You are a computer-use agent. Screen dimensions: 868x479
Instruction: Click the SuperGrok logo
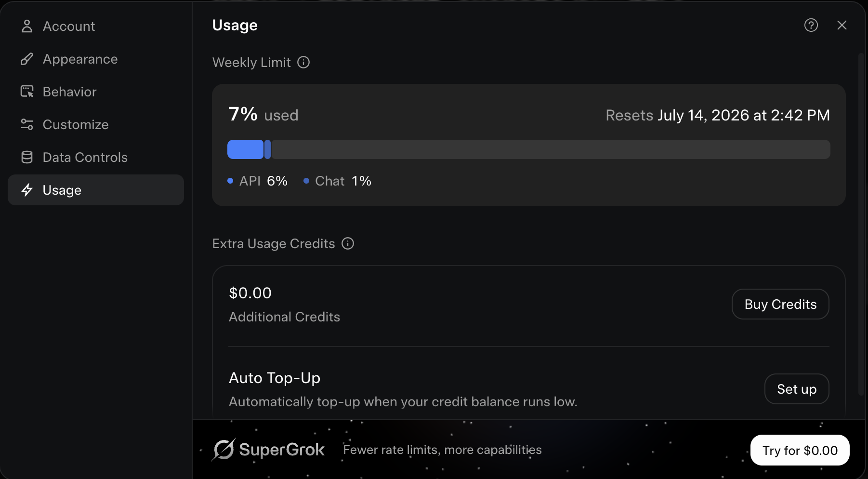tap(268, 450)
